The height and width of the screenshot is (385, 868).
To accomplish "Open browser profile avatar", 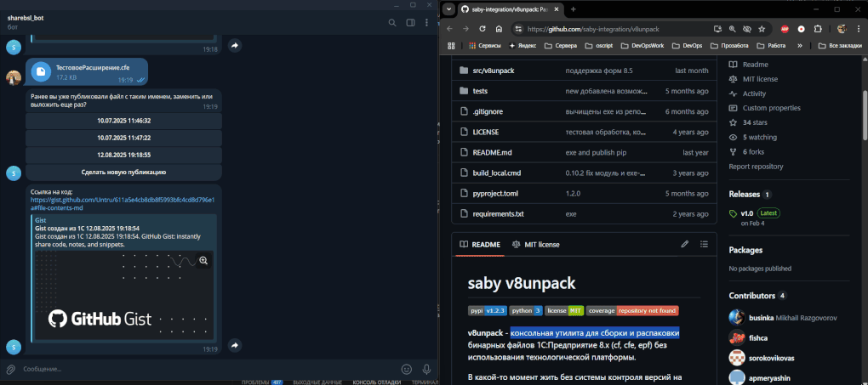I will (x=842, y=29).
